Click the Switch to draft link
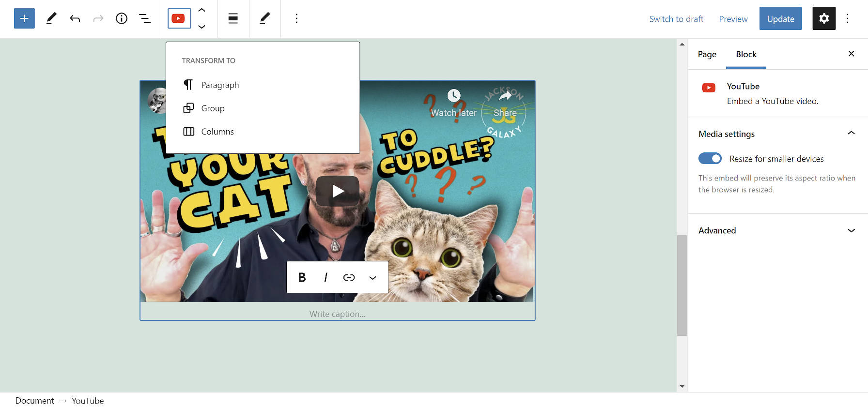 (x=676, y=19)
